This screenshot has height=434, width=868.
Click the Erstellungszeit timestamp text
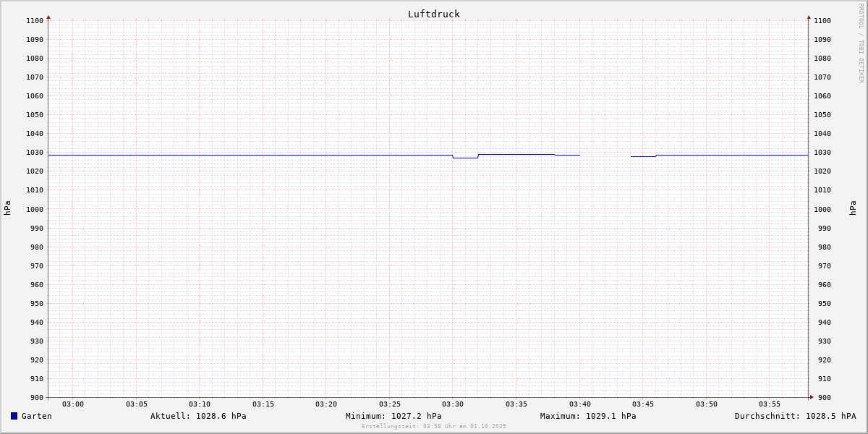(x=434, y=427)
